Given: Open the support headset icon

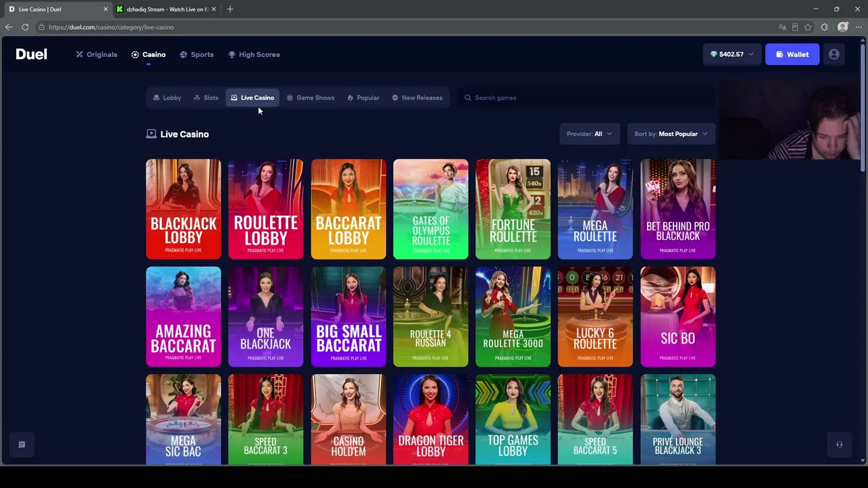Looking at the screenshot, I should click(x=839, y=445).
